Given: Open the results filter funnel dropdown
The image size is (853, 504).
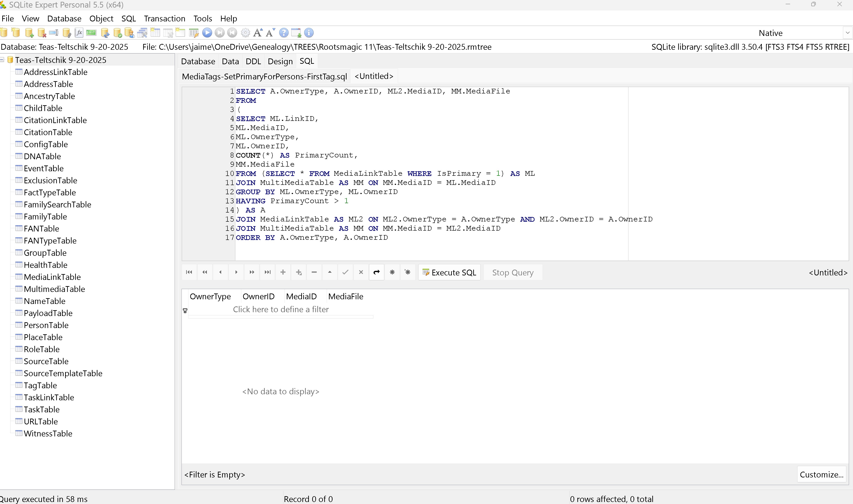Looking at the screenshot, I should (x=185, y=311).
